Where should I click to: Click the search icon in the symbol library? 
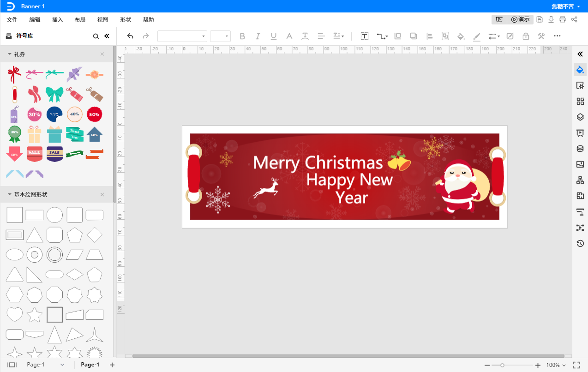coord(96,36)
